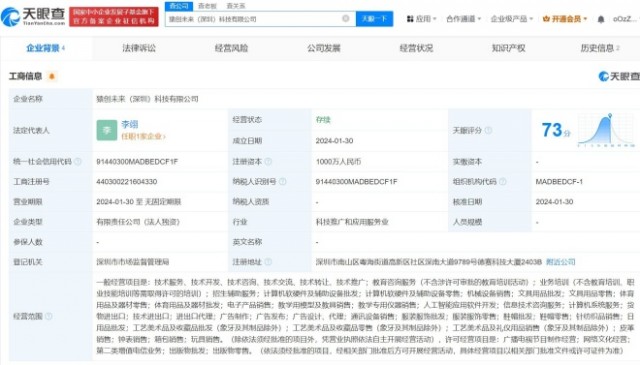Screen dimensions: 640x365
Task: Switch to the 法律诉讼 tab
Action: 139,48
